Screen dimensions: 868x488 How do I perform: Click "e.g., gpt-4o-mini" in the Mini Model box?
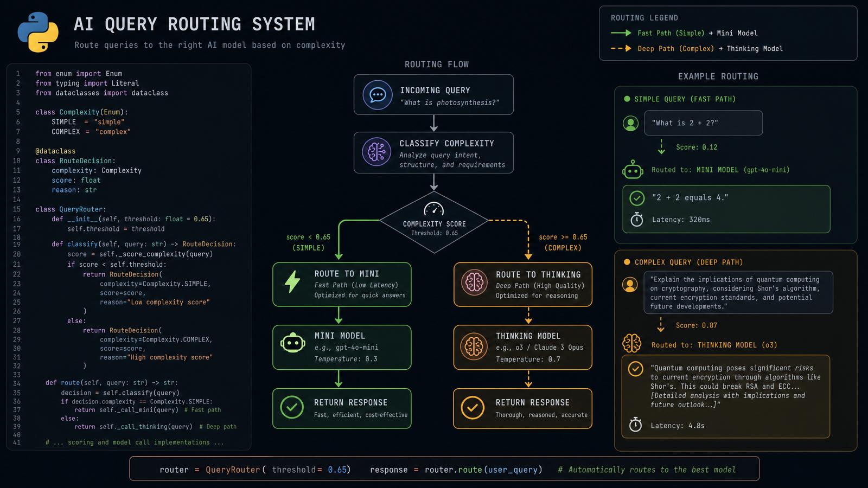(347, 348)
